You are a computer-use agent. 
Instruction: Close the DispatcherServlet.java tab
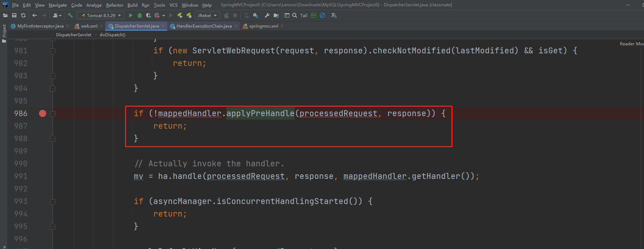click(x=163, y=26)
